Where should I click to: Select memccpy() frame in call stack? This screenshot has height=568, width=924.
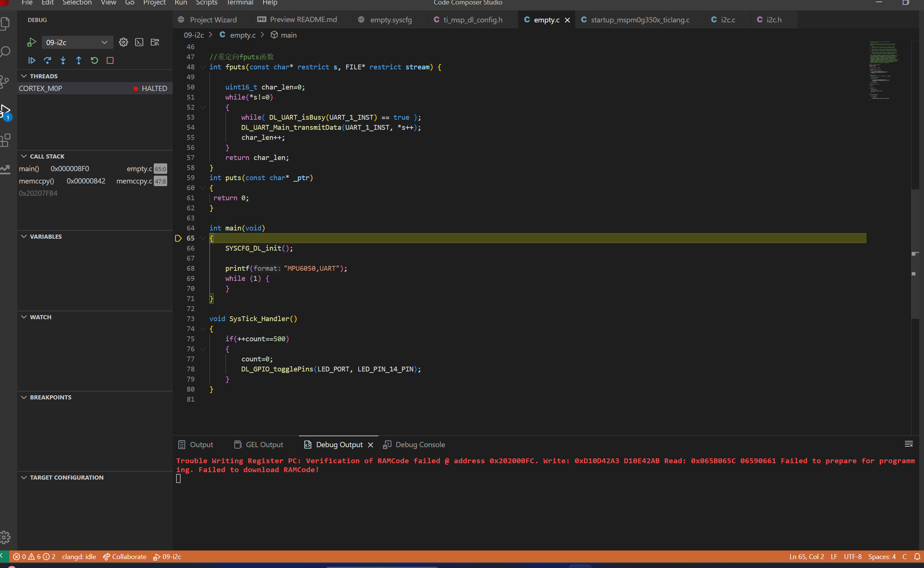(37, 181)
